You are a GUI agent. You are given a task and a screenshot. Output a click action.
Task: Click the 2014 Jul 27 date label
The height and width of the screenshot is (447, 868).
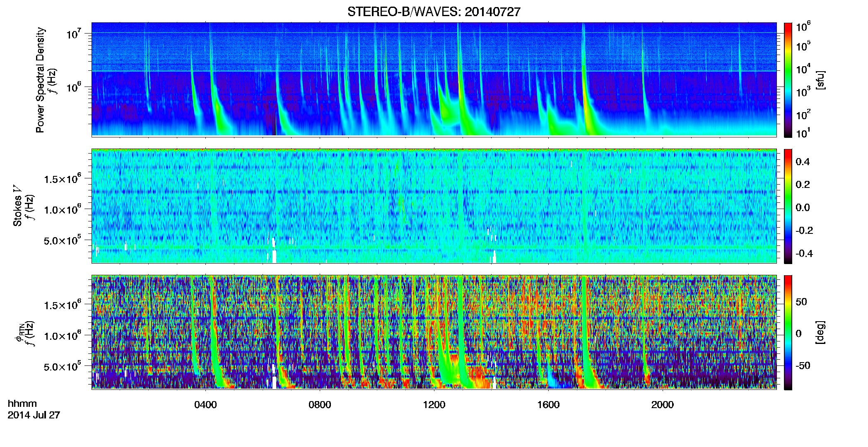pyautogui.click(x=34, y=415)
